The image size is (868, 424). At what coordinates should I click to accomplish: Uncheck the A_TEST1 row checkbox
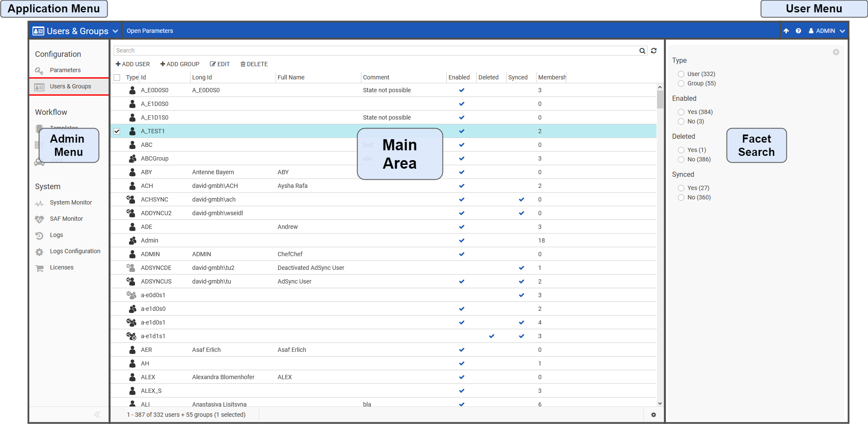point(117,132)
